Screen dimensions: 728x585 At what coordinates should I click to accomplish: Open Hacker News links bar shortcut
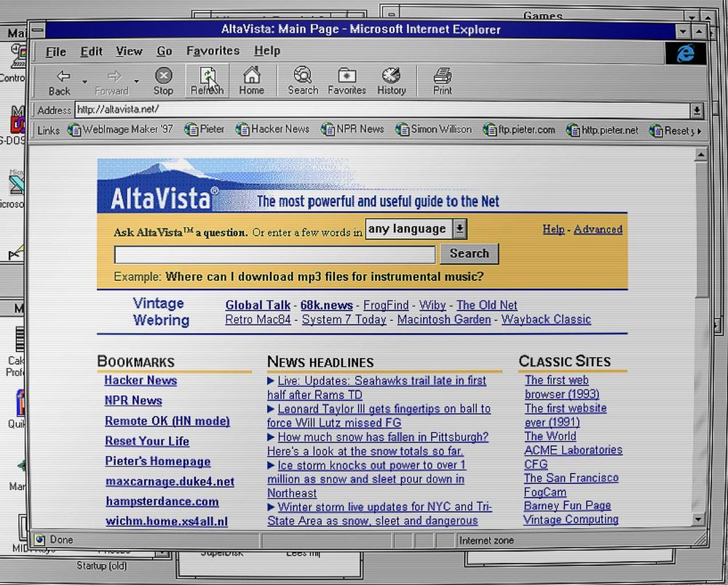272,130
